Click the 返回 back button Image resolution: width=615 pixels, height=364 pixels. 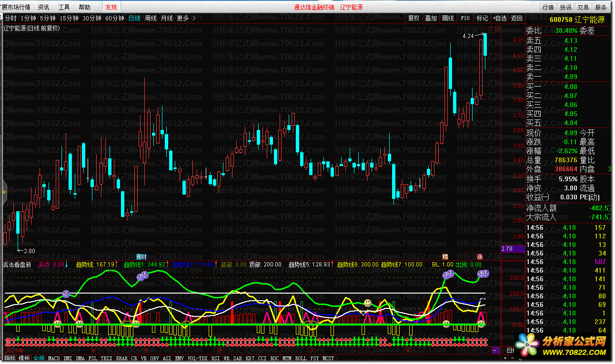pyautogui.click(x=517, y=19)
